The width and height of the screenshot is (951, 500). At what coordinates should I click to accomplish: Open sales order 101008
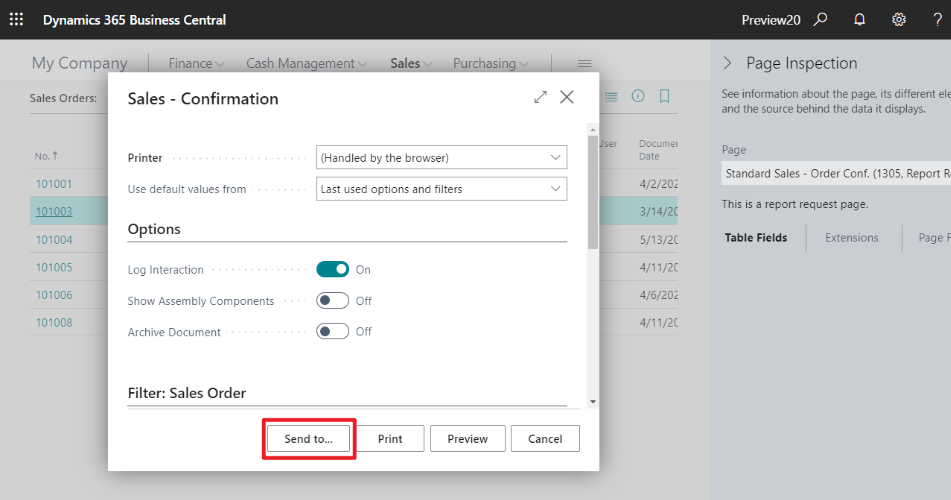[x=54, y=322]
